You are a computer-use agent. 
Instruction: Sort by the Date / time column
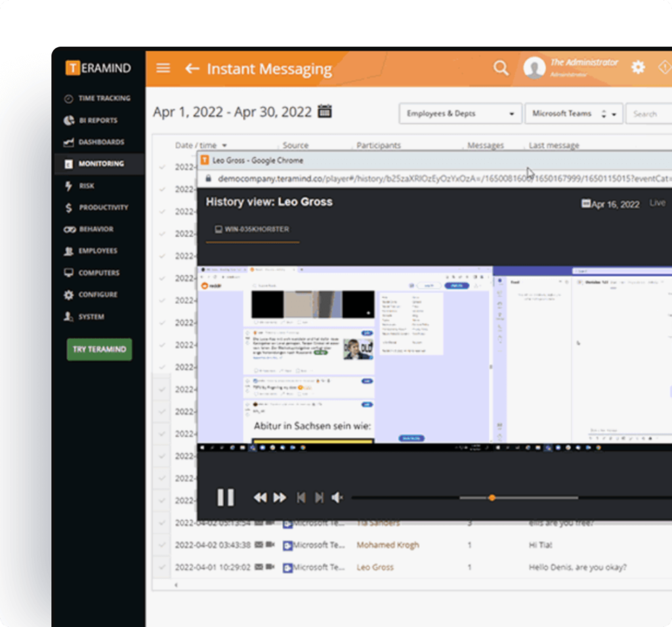(201, 145)
